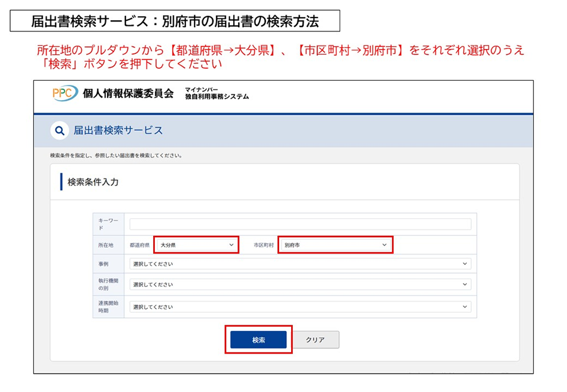The width and height of the screenshot is (567, 392).
Task: Click the red-highlighted 大分県 prefecture selection box
Action: click(196, 244)
